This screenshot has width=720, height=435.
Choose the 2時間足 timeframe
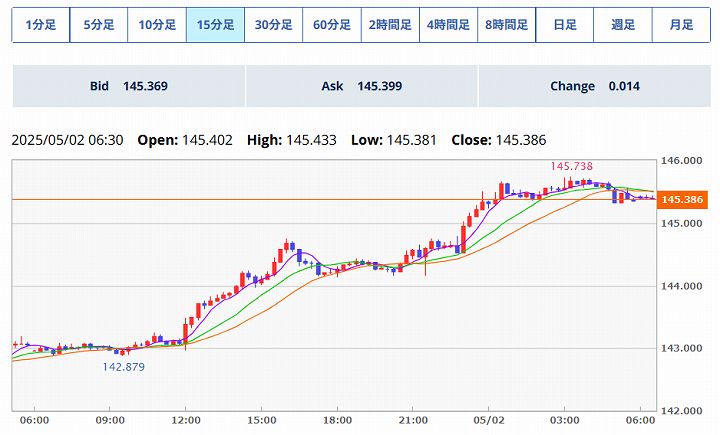click(390, 25)
